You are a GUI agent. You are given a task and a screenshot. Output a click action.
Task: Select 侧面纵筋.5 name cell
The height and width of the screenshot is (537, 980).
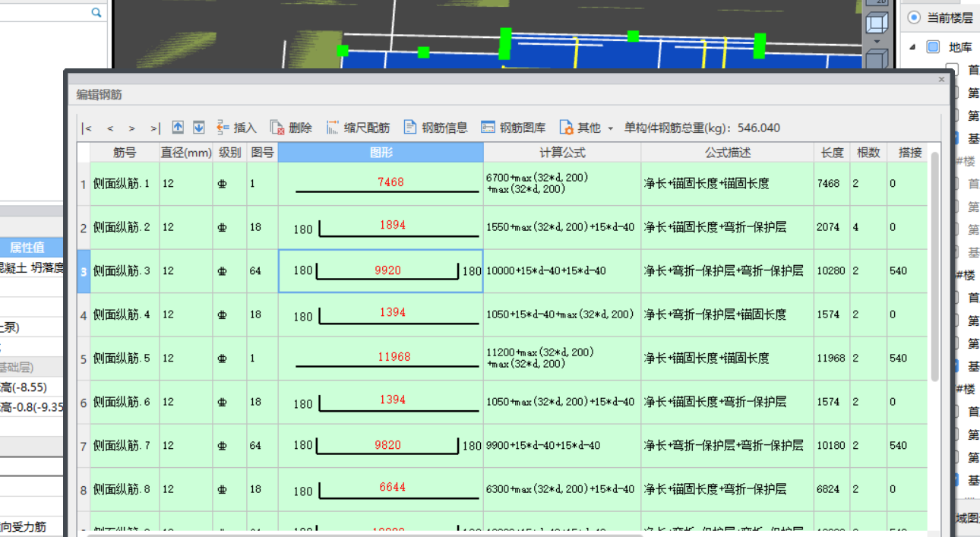tap(125, 359)
